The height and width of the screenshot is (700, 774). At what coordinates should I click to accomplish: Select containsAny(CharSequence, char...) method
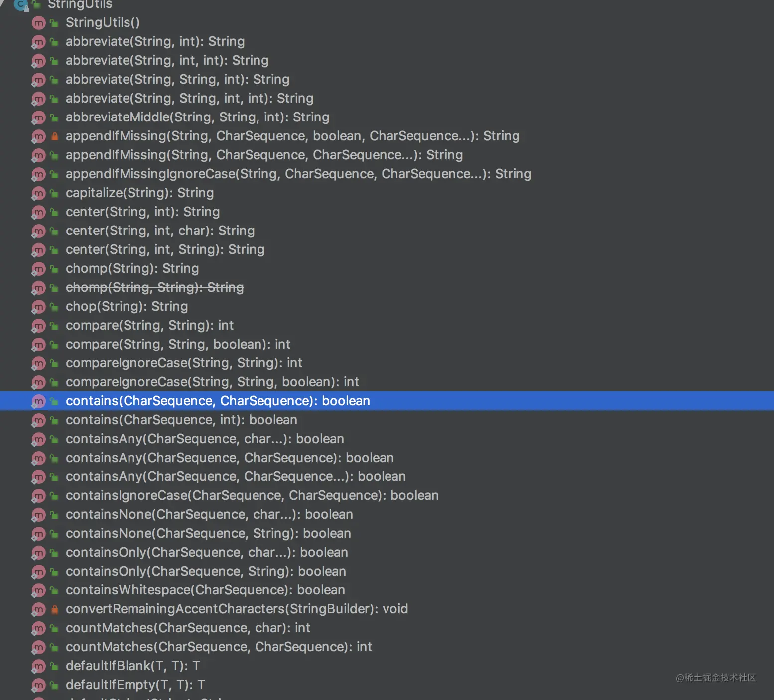pyautogui.click(x=205, y=439)
